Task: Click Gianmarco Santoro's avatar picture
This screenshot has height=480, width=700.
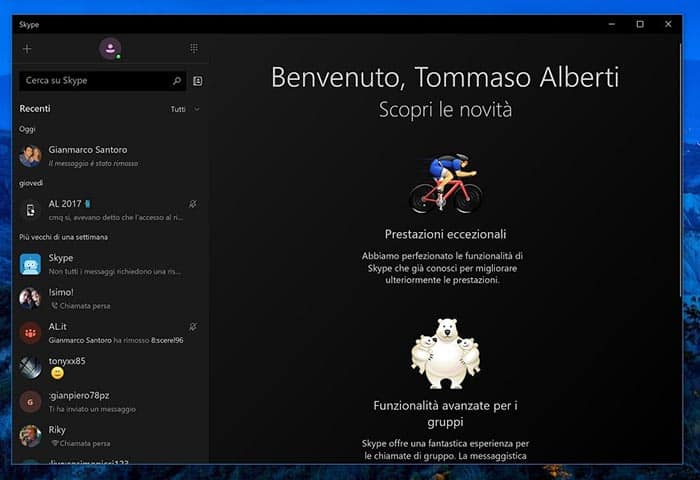Action: (x=30, y=156)
